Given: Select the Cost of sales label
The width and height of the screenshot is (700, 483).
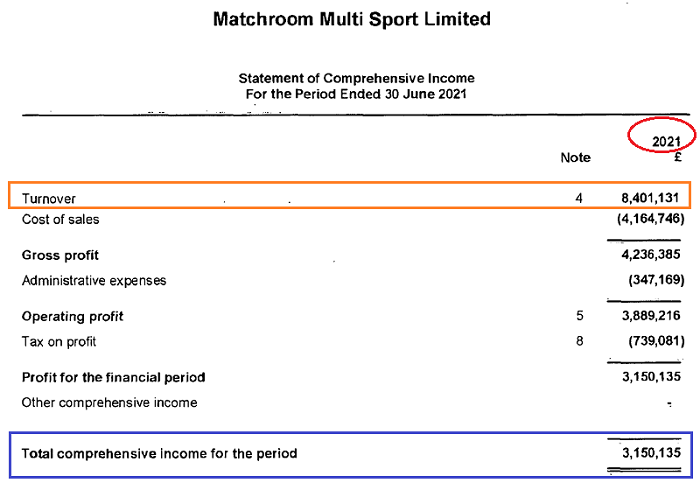Looking at the screenshot, I should 61,219.
